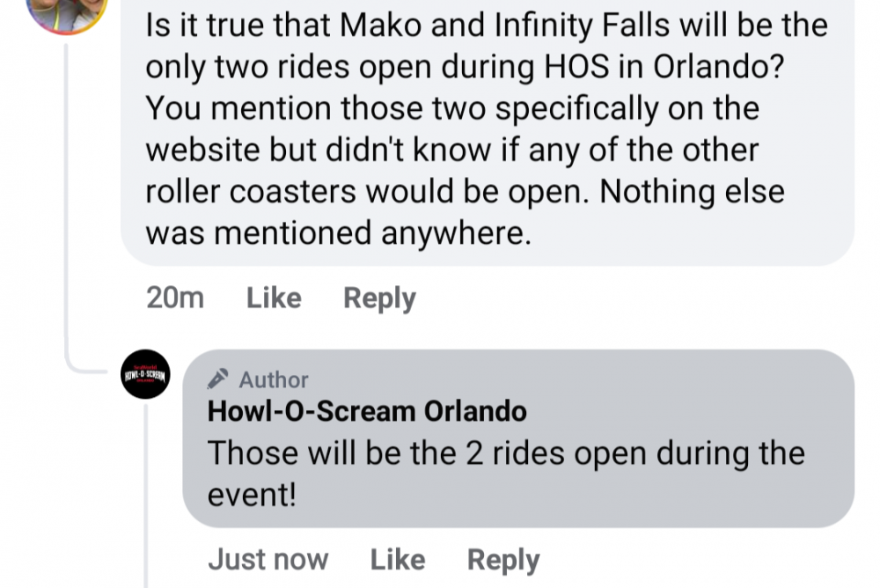Click the Author label on the official reply

point(273,380)
